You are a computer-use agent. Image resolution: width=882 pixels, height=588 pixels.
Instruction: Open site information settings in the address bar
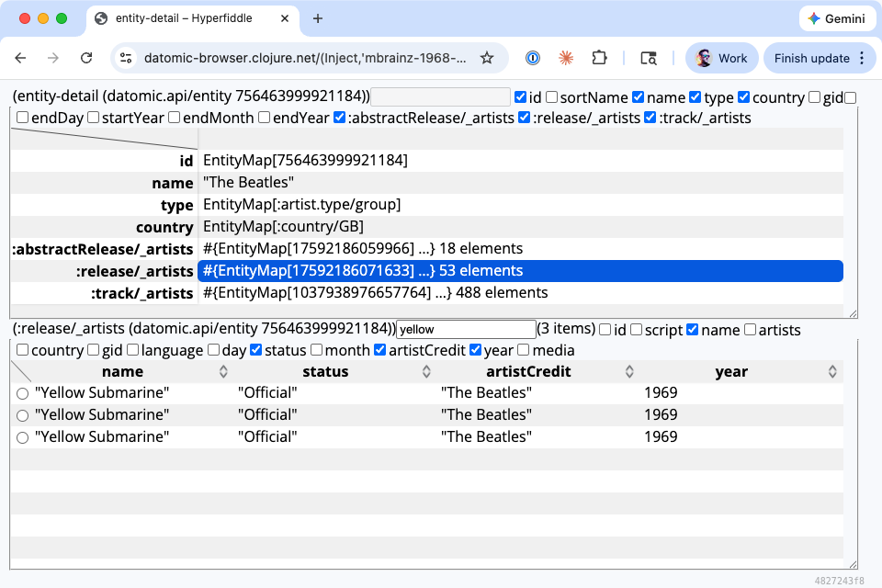[x=125, y=57]
